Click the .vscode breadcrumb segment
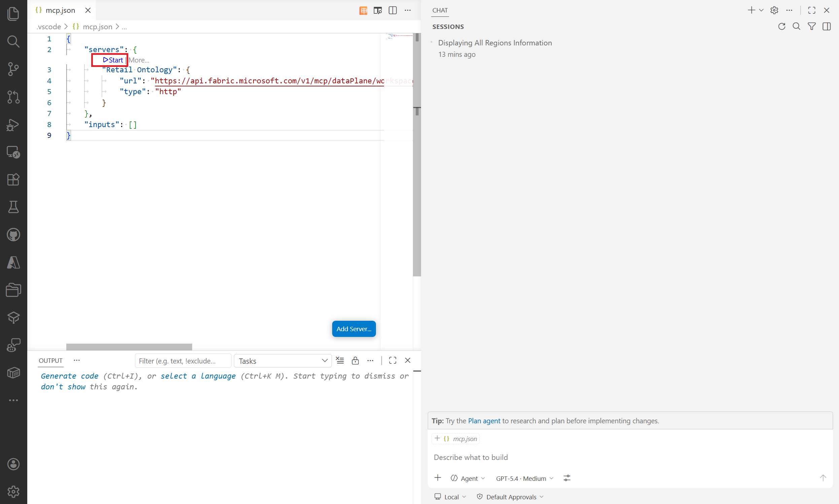839x504 pixels. click(x=48, y=27)
